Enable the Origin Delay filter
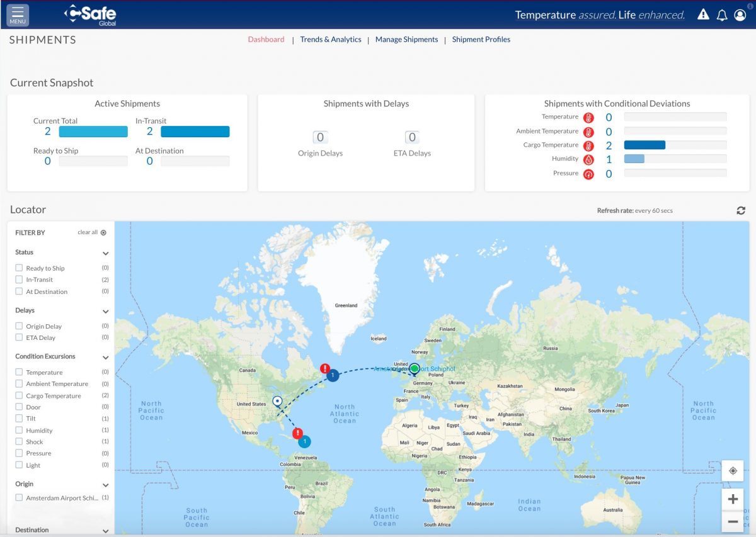Viewport: 756px width, 537px height. click(19, 325)
